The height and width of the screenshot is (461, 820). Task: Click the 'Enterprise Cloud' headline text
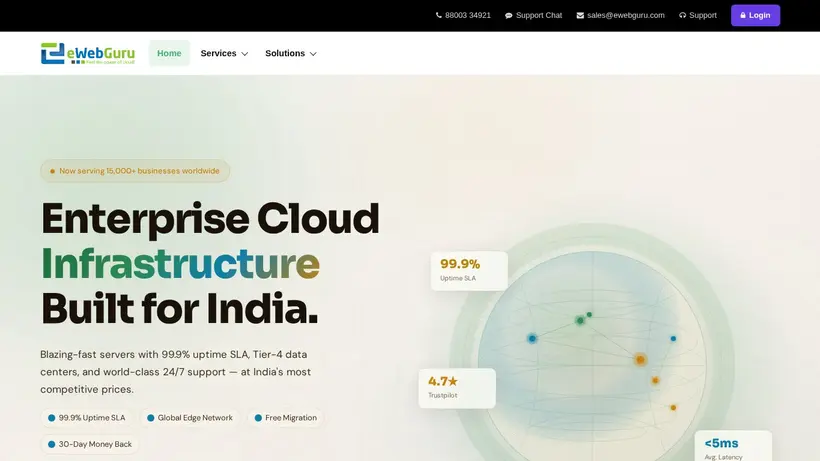pos(210,218)
